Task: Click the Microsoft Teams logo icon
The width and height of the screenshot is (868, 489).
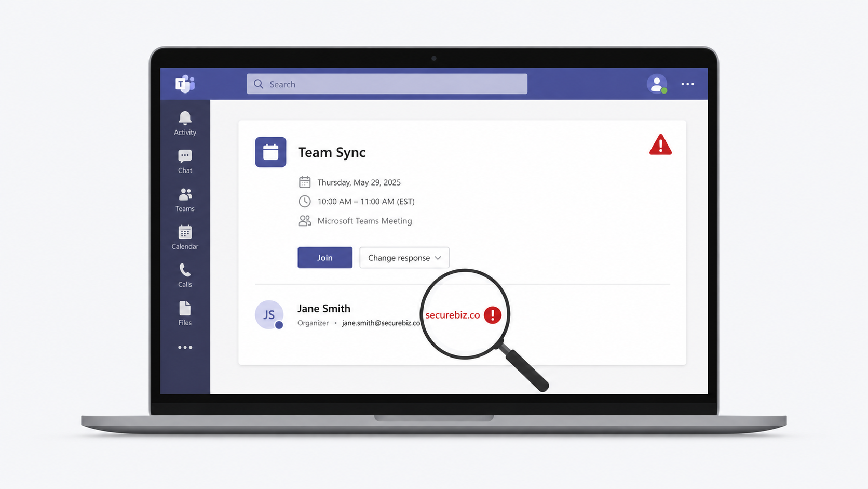Action: click(x=185, y=84)
